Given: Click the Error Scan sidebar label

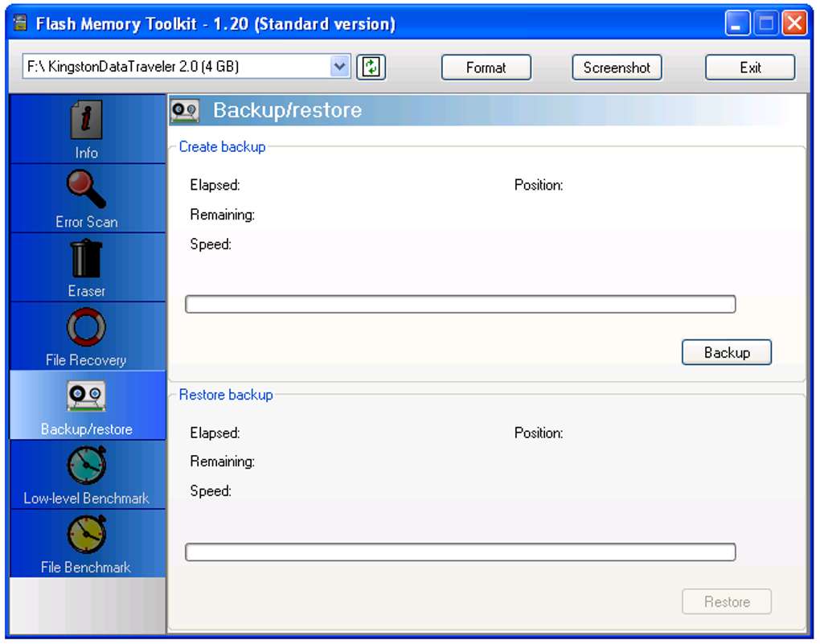Looking at the screenshot, I should [86, 222].
